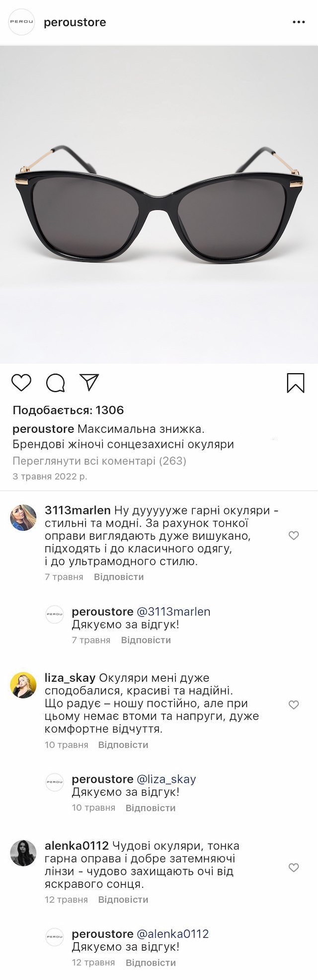View the 1306 likes list

[68, 410]
